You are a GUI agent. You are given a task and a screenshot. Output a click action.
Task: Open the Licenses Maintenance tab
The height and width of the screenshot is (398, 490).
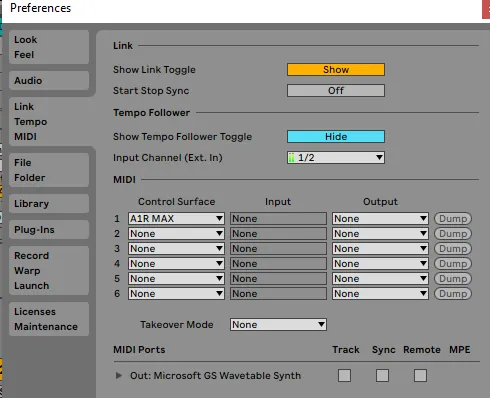pyautogui.click(x=49, y=319)
